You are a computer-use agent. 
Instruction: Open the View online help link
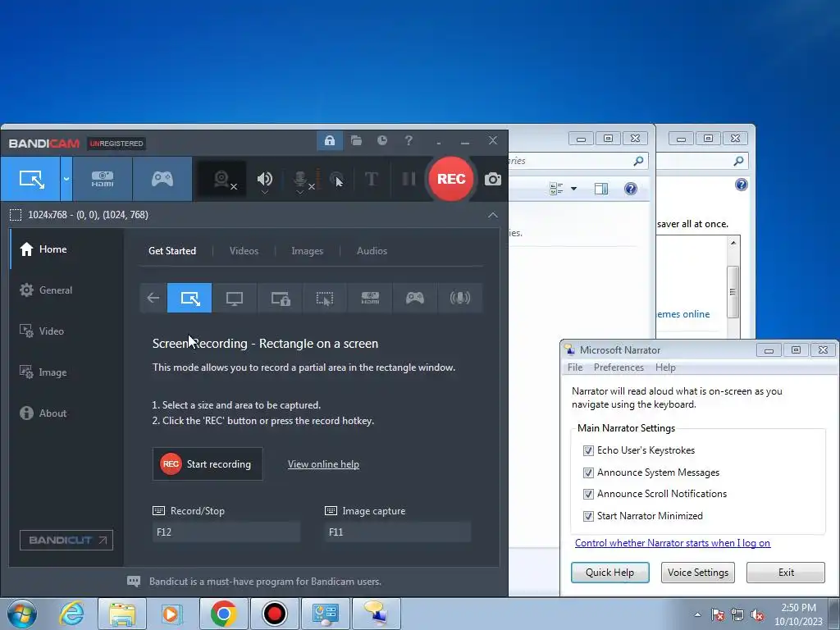point(323,464)
